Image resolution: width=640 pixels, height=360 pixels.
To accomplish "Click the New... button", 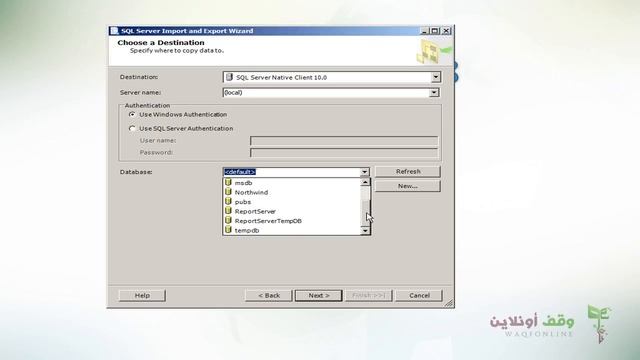I will click(x=408, y=186).
